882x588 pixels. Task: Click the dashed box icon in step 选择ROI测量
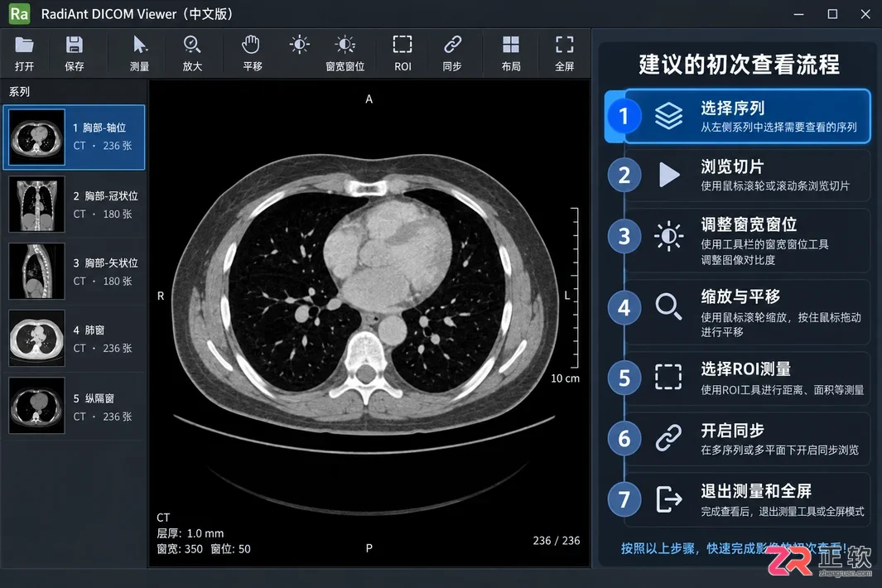click(x=668, y=377)
